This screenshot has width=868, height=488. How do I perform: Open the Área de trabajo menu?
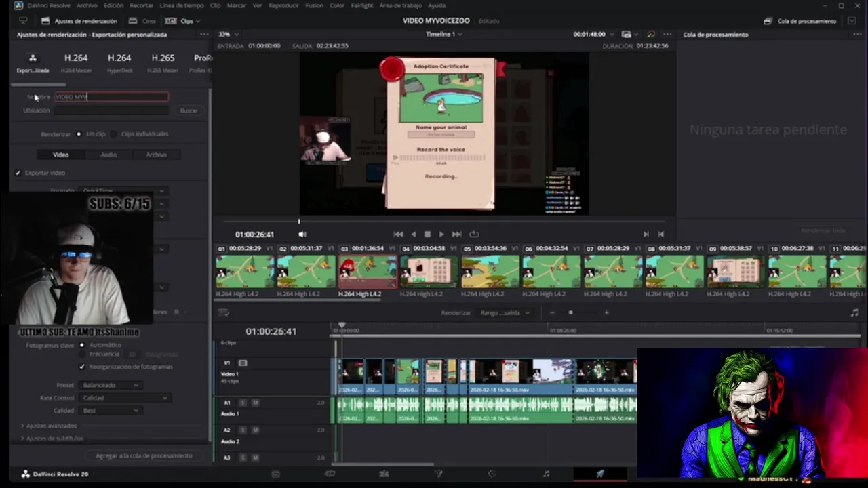pyautogui.click(x=399, y=5)
